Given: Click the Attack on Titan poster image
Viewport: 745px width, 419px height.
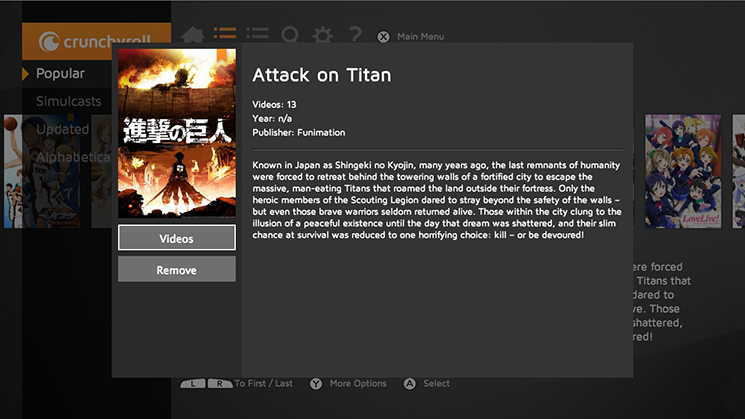Looking at the screenshot, I should click(x=176, y=133).
